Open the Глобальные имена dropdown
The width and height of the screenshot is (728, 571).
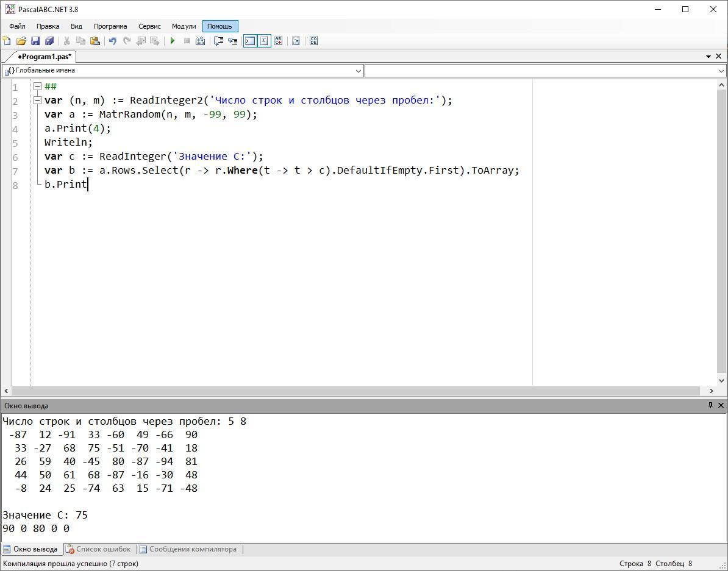358,71
